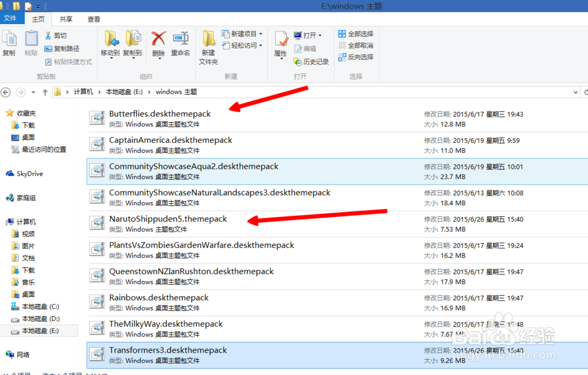Select CaptainAmerica.deskthemepack file

(x=337, y=145)
